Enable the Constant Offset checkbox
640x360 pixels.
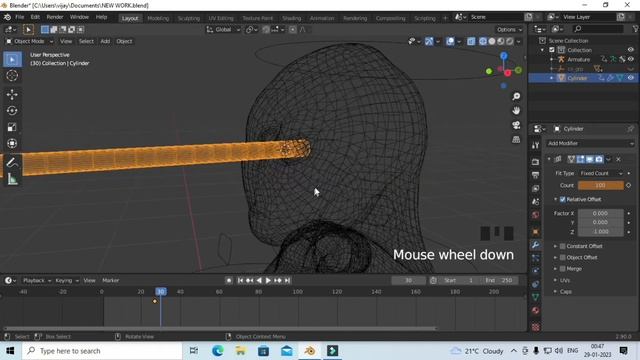pyautogui.click(x=562, y=246)
